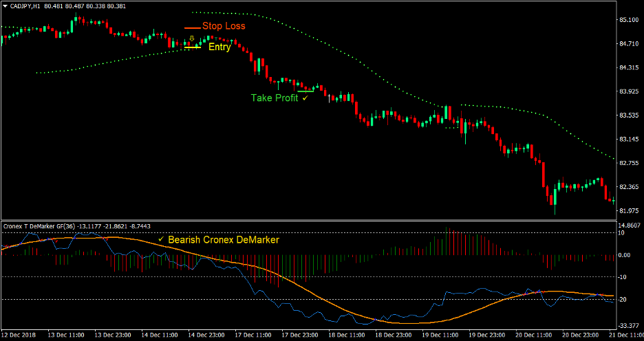Screen dimensions: 644x341
Task: Click the 20 Dec 11:00 time axis label
Action: pyautogui.click(x=535, y=335)
